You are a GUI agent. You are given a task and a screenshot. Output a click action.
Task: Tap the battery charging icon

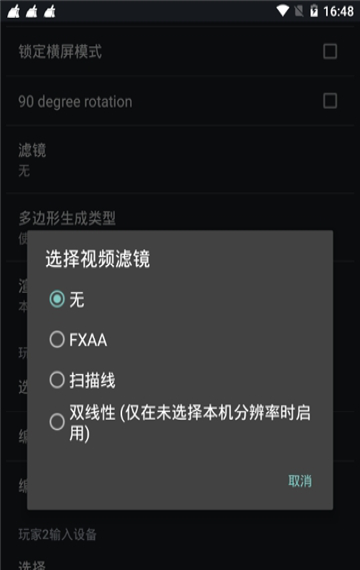click(314, 11)
